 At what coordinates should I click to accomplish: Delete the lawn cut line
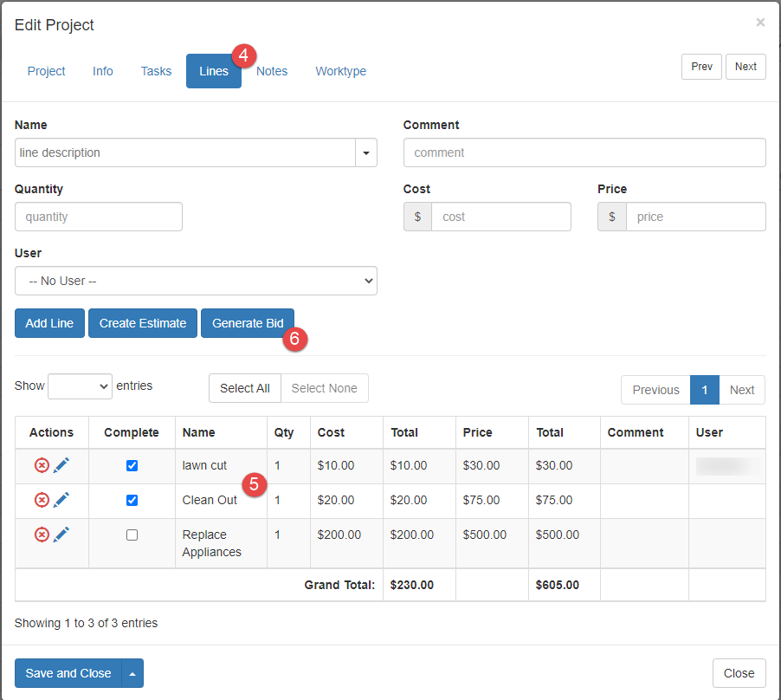42,465
